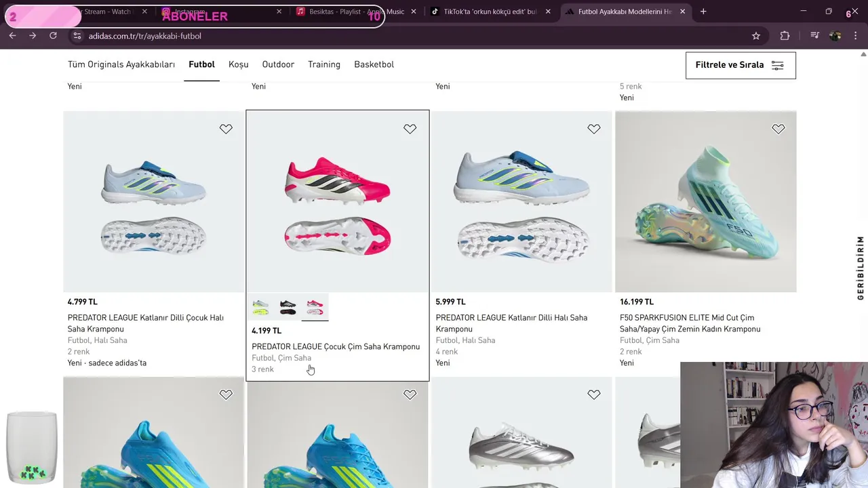The height and width of the screenshot is (488, 868).
Task: Switch to Training category
Action: [x=324, y=64]
